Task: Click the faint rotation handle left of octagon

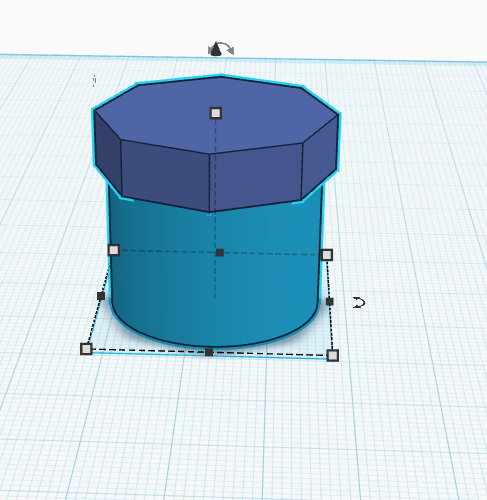Action: tap(95, 81)
